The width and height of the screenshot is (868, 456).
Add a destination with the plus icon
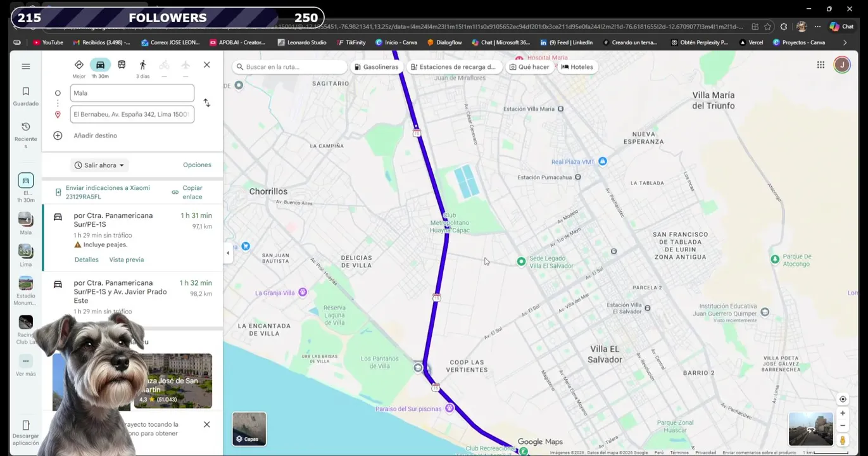(58, 136)
